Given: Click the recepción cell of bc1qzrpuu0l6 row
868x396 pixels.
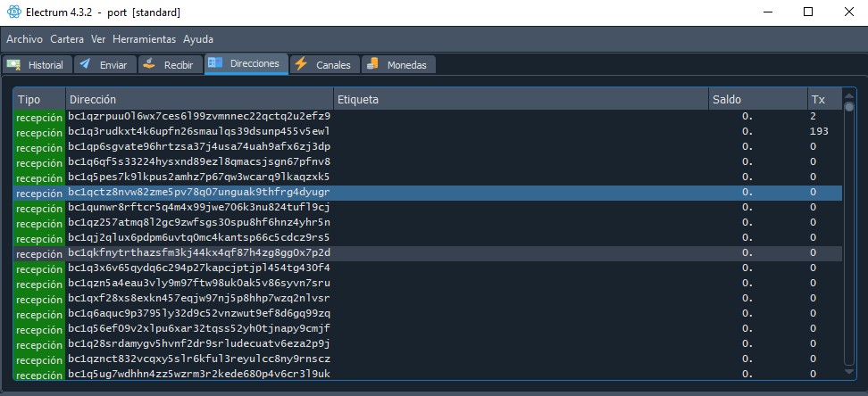Looking at the screenshot, I should pyautogui.click(x=39, y=118).
